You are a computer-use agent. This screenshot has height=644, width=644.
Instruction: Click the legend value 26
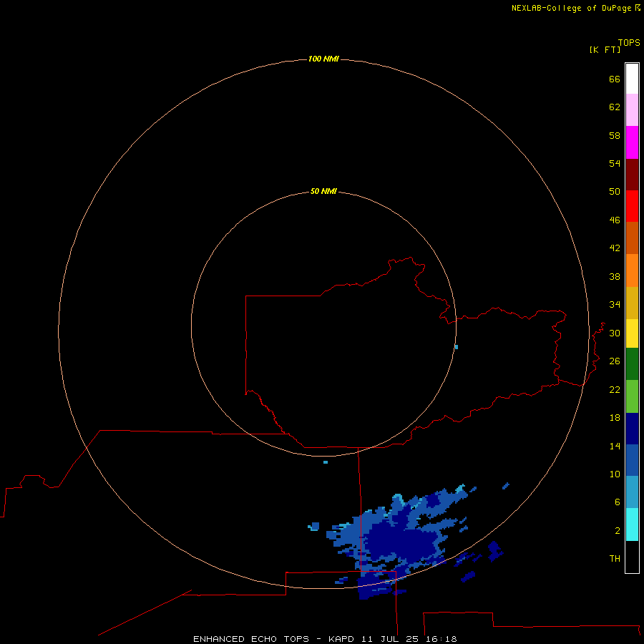pyautogui.click(x=615, y=361)
